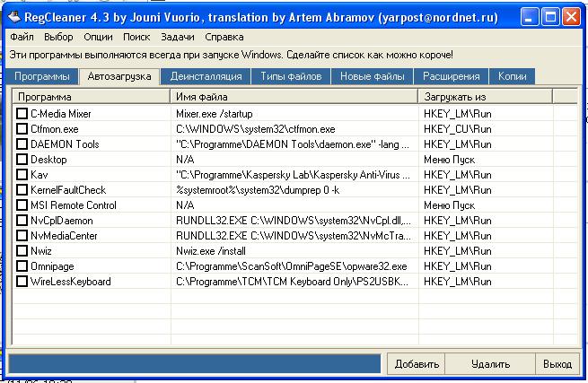
Task: Maximize the RegCleaner window
Action: [550, 17]
